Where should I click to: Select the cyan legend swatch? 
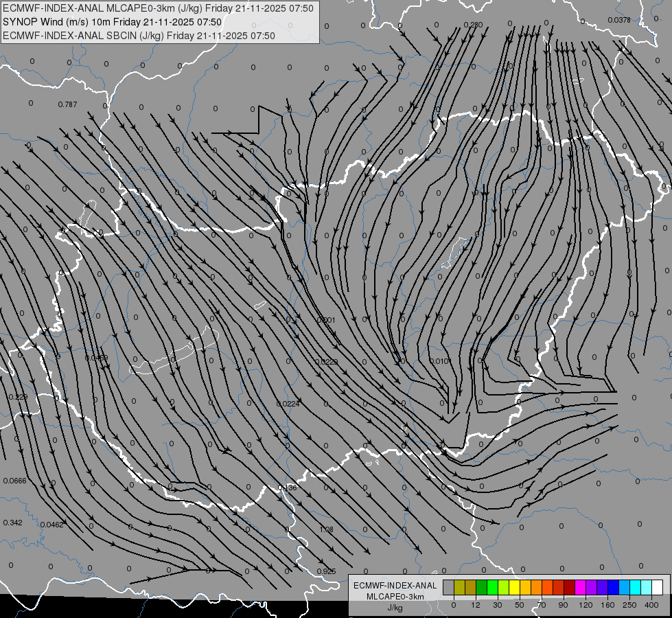tap(636, 588)
